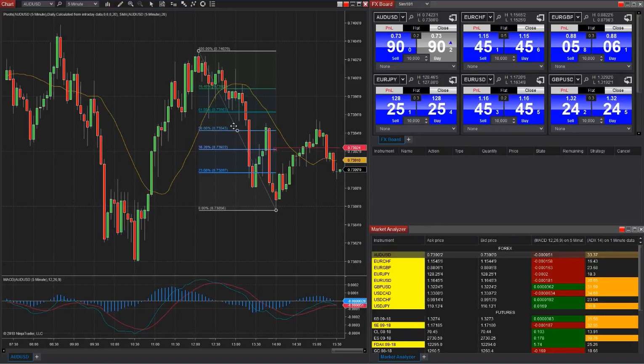Open the instrument search magnifier in Chart toolbar

[x=59, y=4]
